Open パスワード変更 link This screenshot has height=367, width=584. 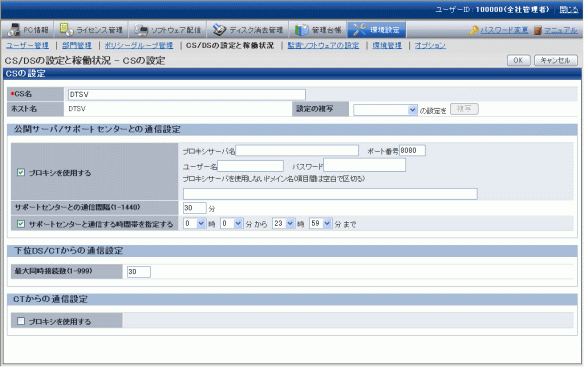coord(504,30)
